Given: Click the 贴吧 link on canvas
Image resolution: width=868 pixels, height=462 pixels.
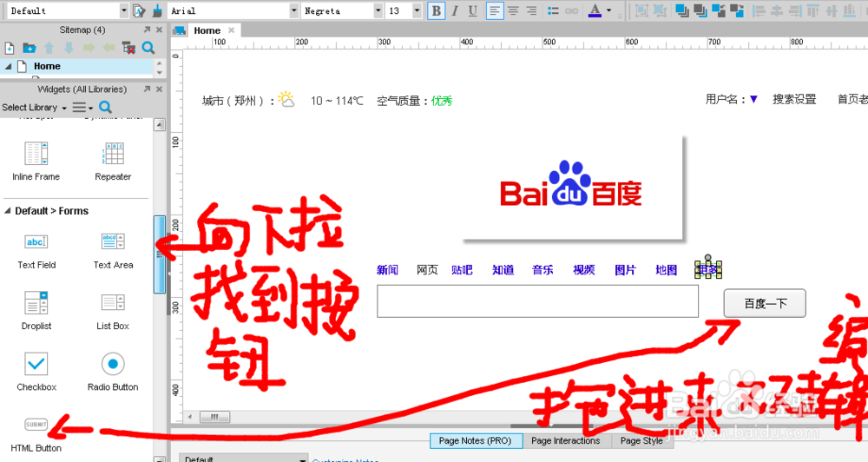Looking at the screenshot, I should tap(462, 270).
